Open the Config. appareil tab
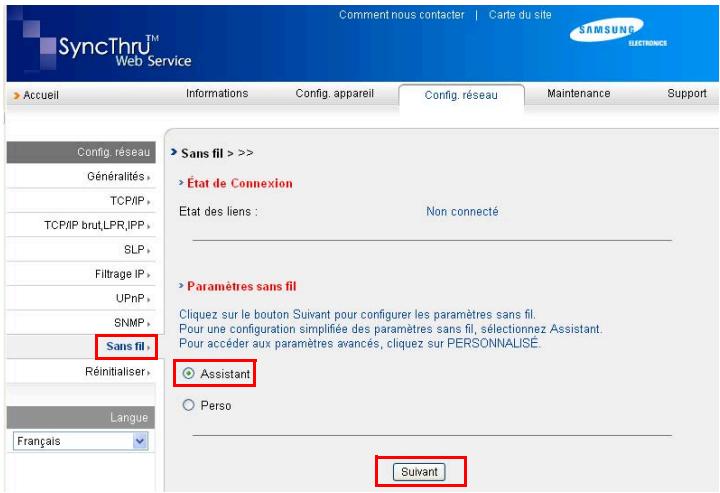The width and height of the screenshot is (720, 493). (334, 94)
